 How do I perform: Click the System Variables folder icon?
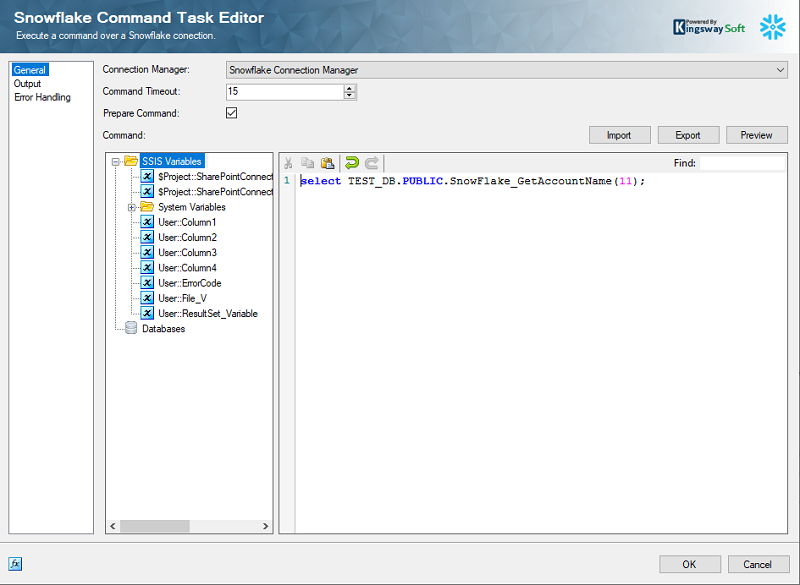[x=147, y=207]
